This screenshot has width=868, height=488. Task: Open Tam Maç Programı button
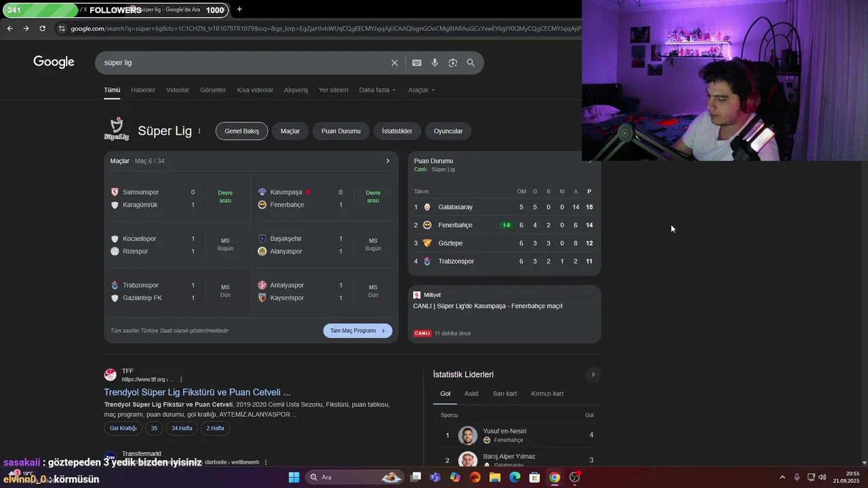(x=357, y=331)
